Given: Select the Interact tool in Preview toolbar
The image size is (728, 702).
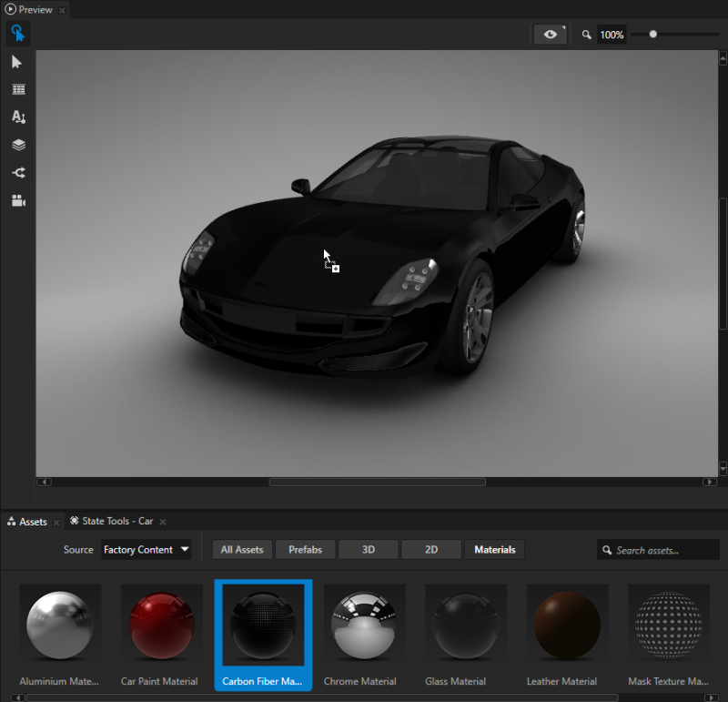Looking at the screenshot, I should pyautogui.click(x=18, y=34).
